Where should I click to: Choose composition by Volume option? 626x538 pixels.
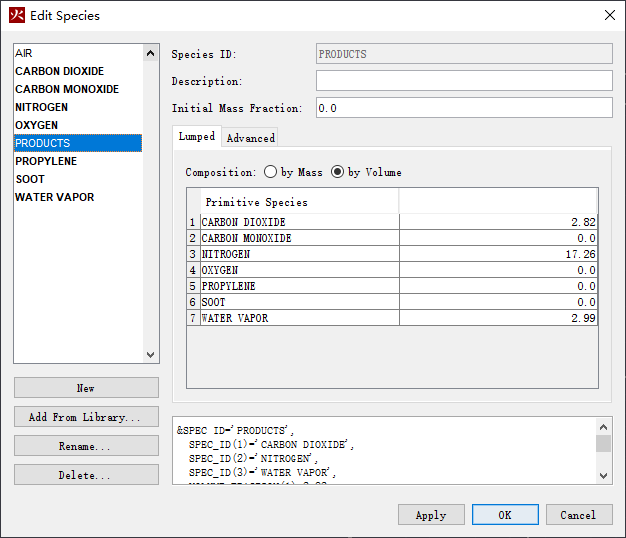pyautogui.click(x=338, y=172)
